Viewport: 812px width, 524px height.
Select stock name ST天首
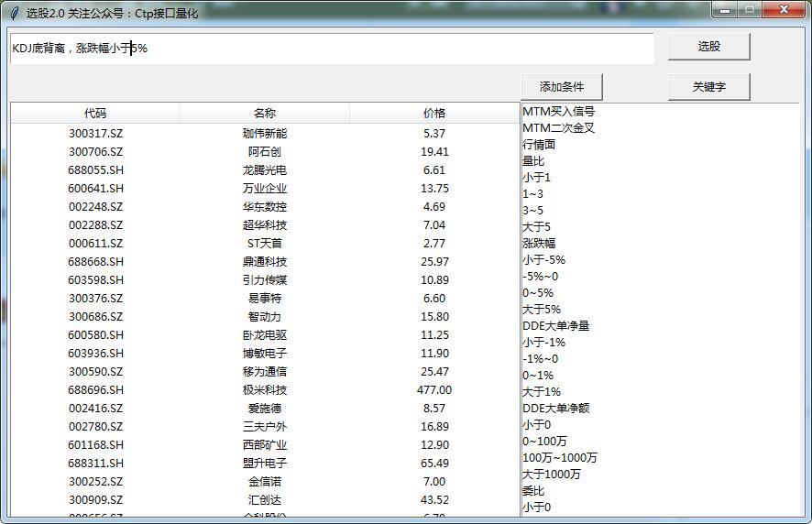point(265,244)
